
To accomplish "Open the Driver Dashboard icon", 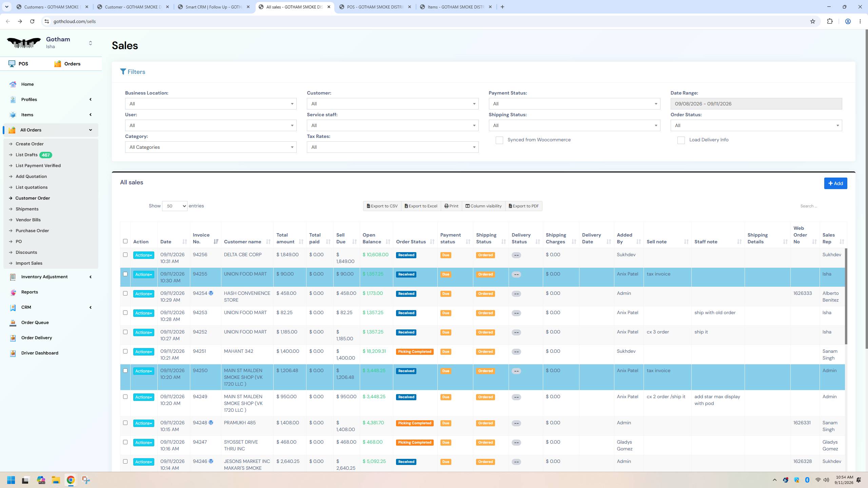I will point(13,353).
